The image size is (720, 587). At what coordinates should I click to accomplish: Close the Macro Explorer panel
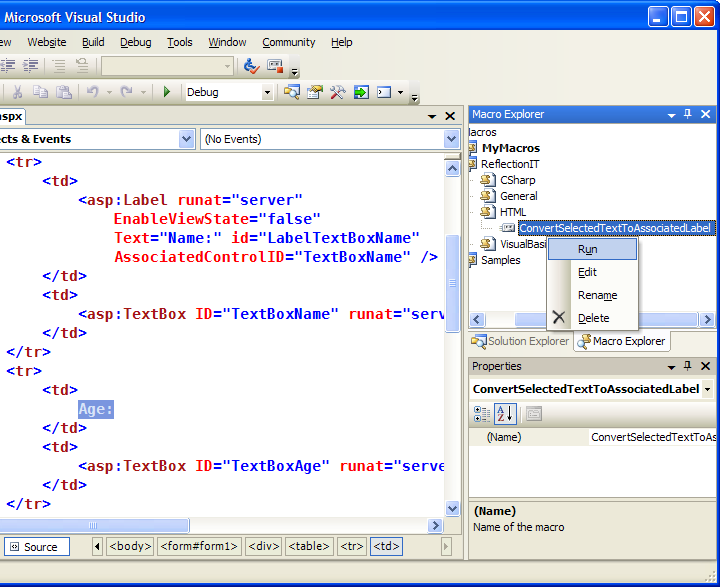coord(706,114)
